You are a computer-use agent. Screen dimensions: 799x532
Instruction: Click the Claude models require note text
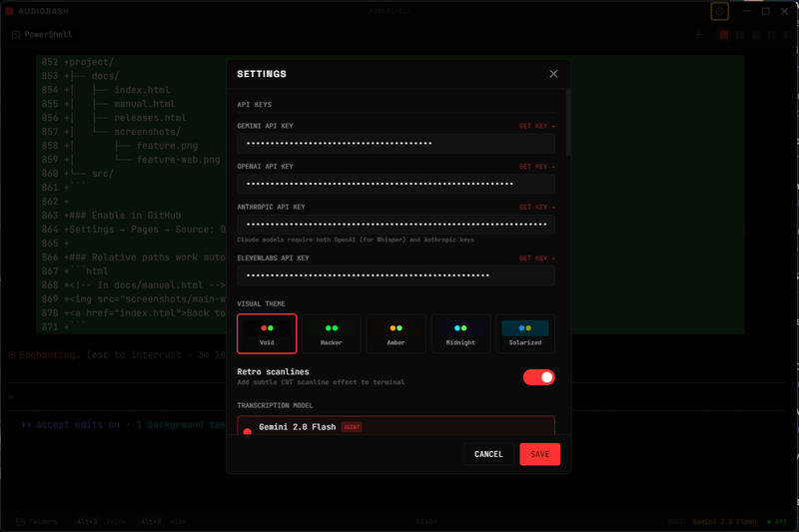[x=356, y=240]
